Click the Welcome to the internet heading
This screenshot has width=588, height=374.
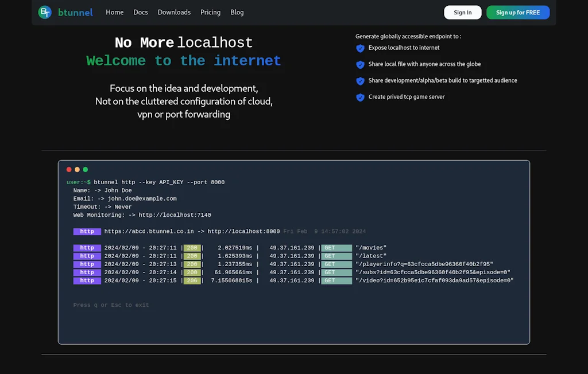point(183,61)
